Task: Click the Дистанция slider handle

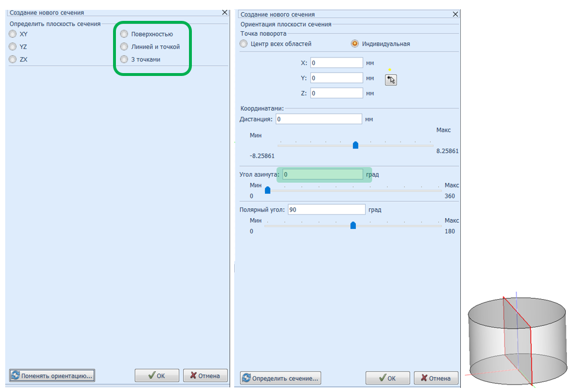Action: click(355, 145)
